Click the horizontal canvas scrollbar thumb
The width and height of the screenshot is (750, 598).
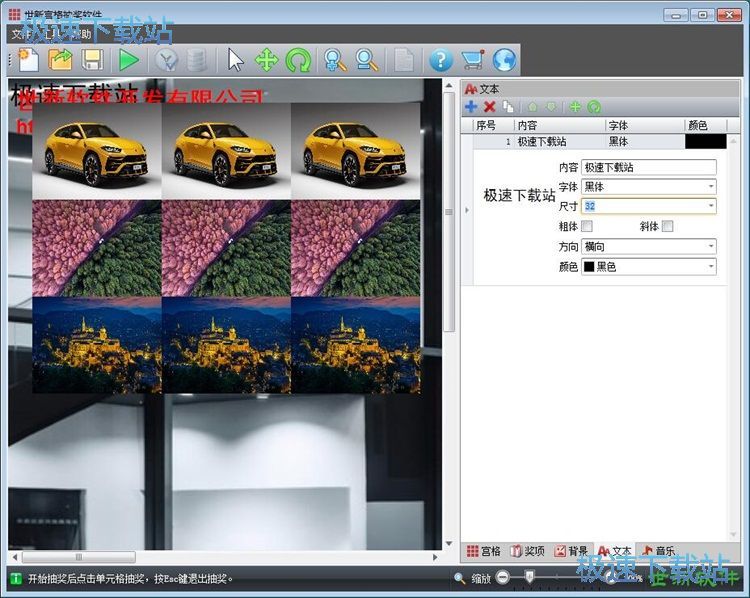79,557
